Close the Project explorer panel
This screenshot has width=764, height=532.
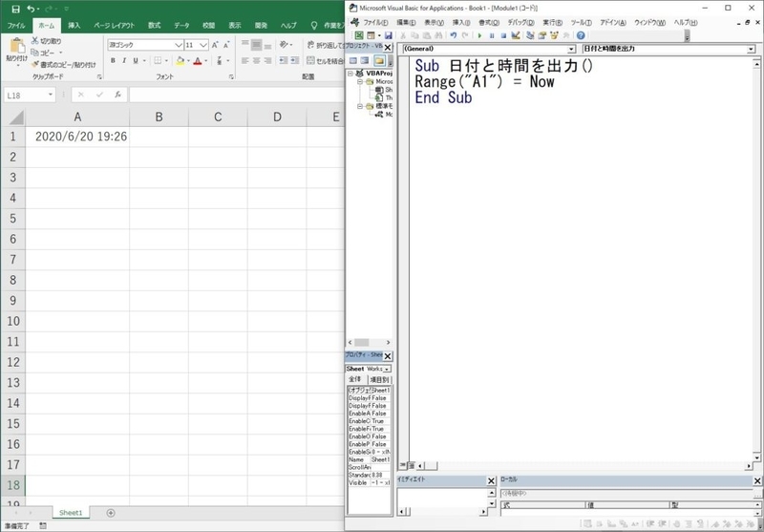click(x=388, y=47)
